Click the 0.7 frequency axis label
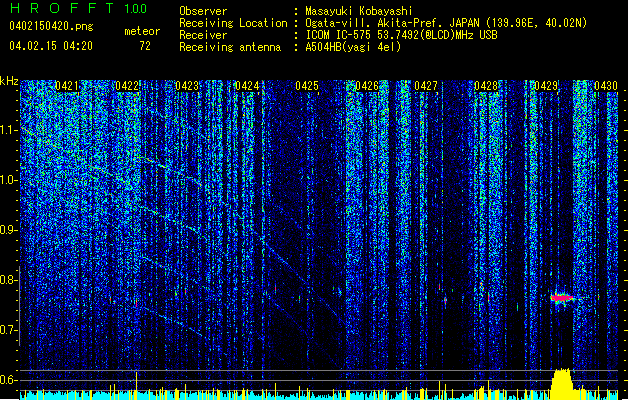Image resolution: width=629 pixels, height=400 pixels. click(8, 330)
